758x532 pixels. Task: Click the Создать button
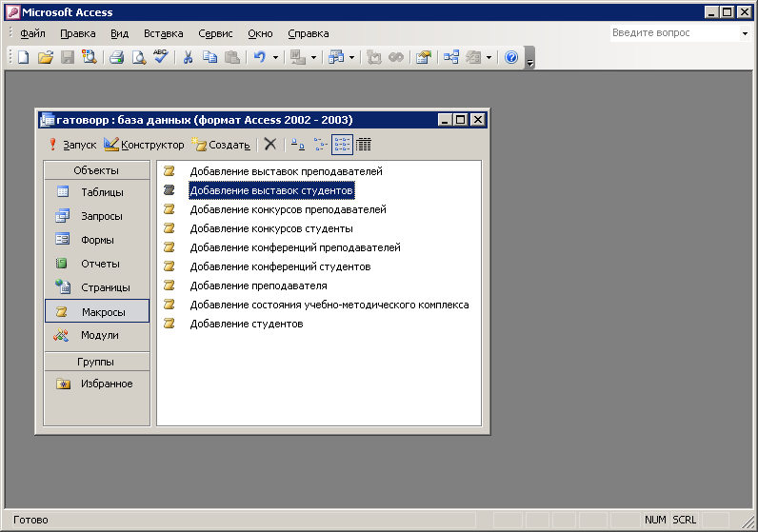click(221, 145)
